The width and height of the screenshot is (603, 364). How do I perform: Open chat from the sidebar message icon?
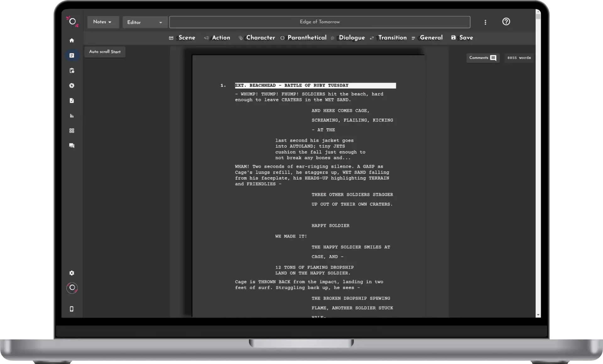coord(72,146)
